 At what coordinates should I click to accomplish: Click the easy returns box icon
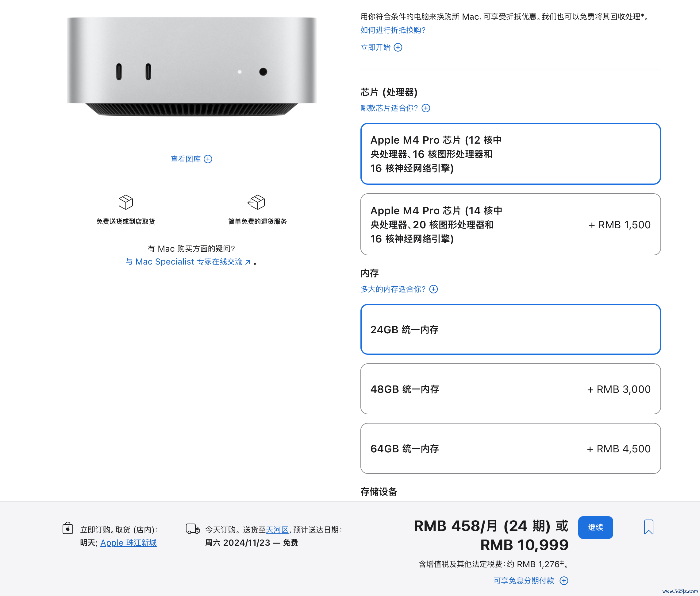tap(256, 202)
